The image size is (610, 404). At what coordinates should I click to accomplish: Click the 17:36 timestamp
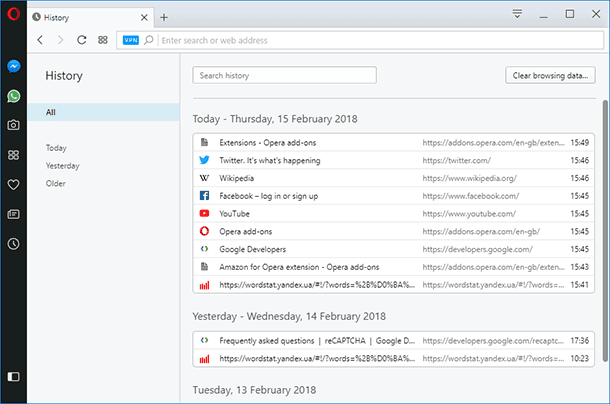580,341
